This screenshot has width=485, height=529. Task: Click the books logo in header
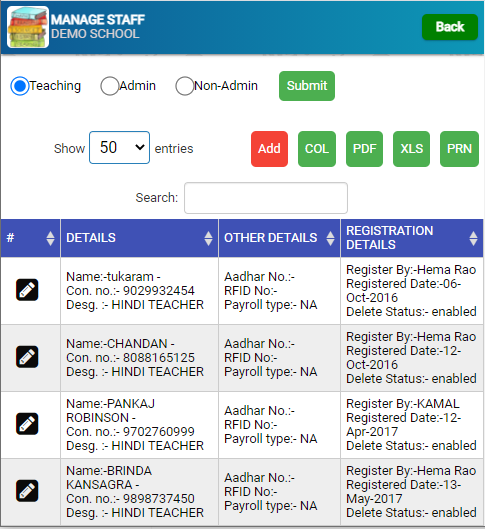[x=28, y=27]
